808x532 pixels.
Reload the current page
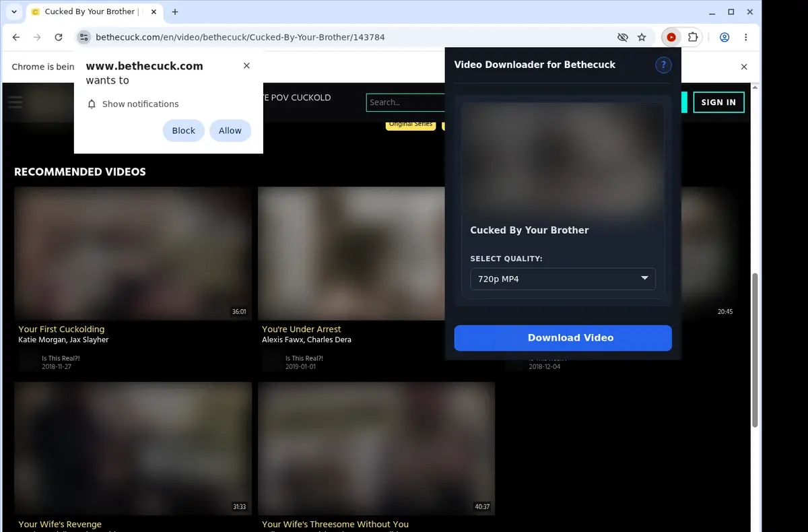(x=59, y=37)
